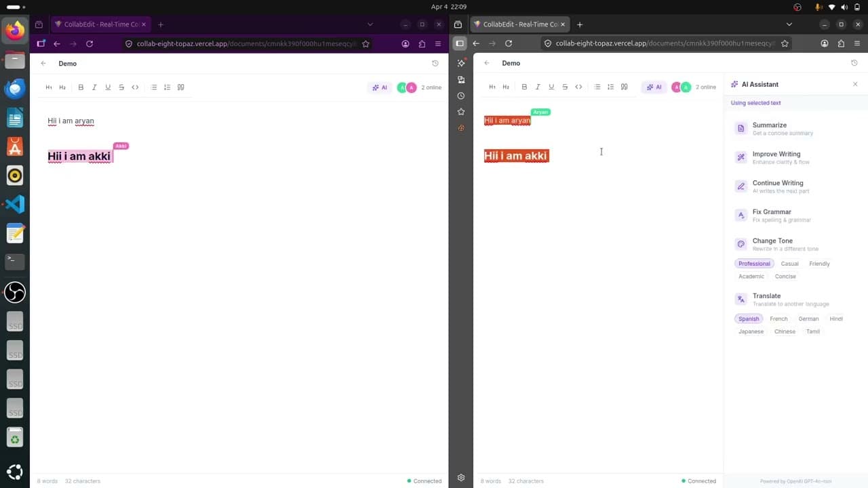Toggle italic in the right window toolbar
This screenshot has width=868, height=488.
pyautogui.click(x=538, y=87)
